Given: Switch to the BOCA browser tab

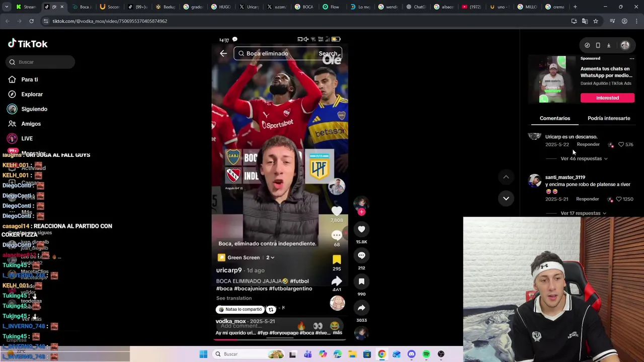Looking at the screenshot, I should pyautogui.click(x=304, y=7).
